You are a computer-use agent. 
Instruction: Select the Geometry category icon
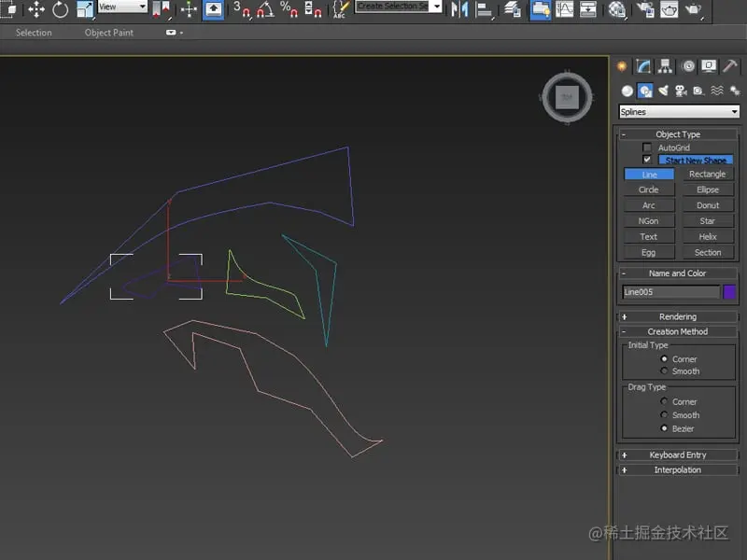coord(627,91)
